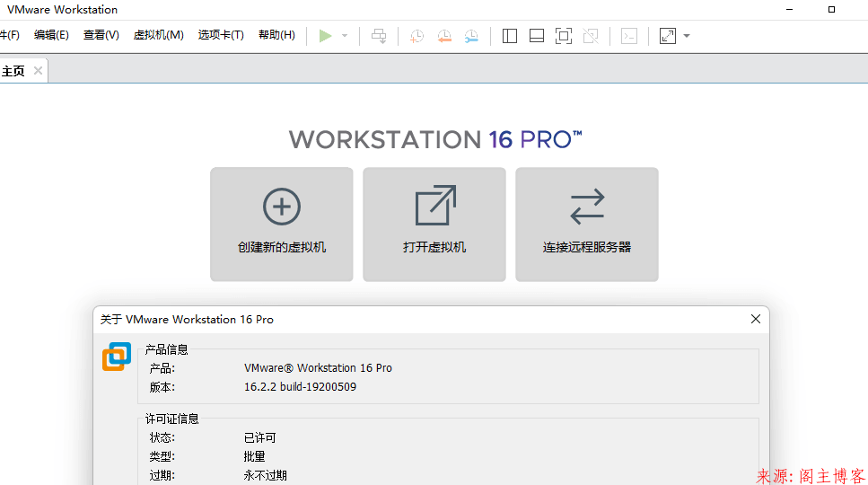Open the 编辑(E) menu

(x=51, y=35)
